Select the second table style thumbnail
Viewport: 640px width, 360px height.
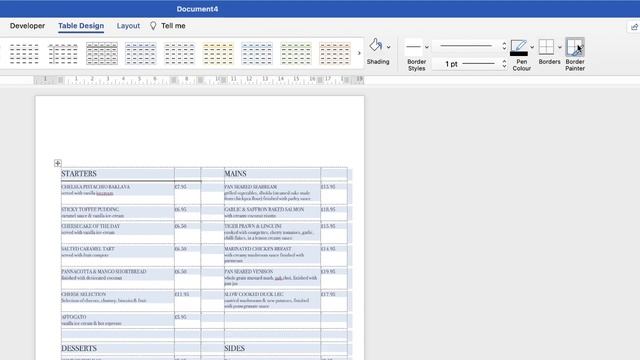[x=63, y=53]
